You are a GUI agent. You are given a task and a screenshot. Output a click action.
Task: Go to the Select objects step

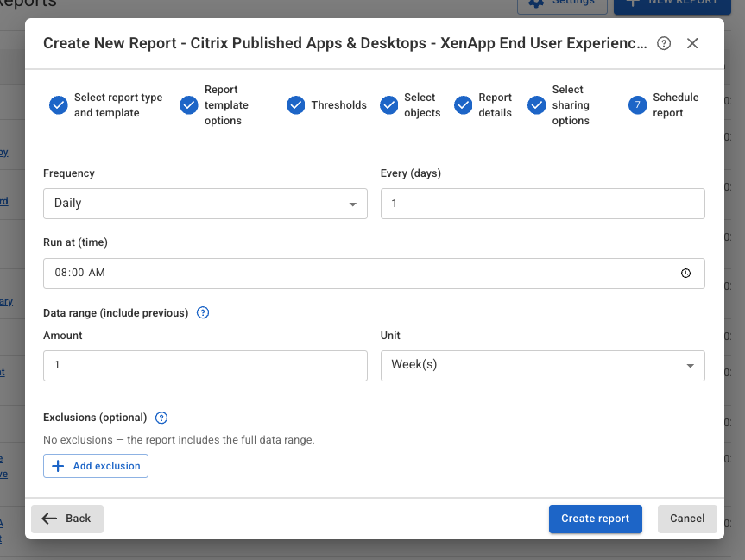410,105
